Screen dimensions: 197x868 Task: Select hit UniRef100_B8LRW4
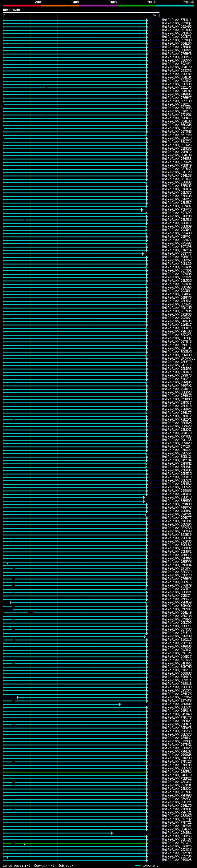(x=177, y=467)
